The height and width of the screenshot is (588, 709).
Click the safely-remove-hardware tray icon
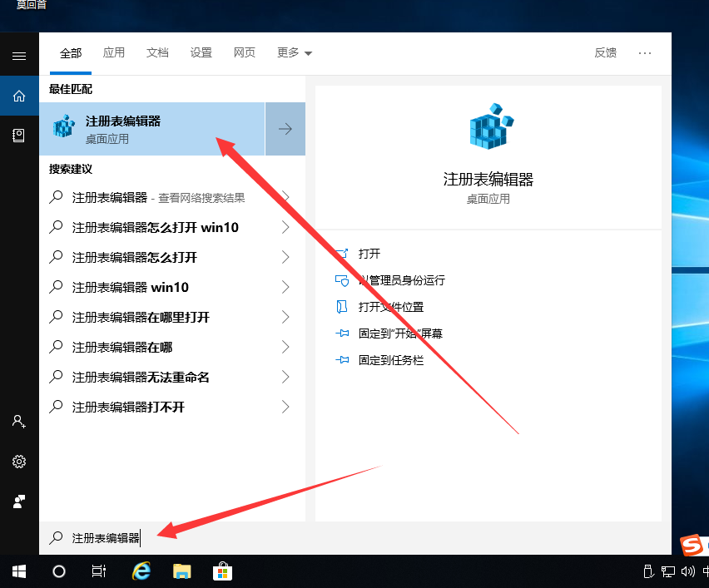(x=648, y=572)
